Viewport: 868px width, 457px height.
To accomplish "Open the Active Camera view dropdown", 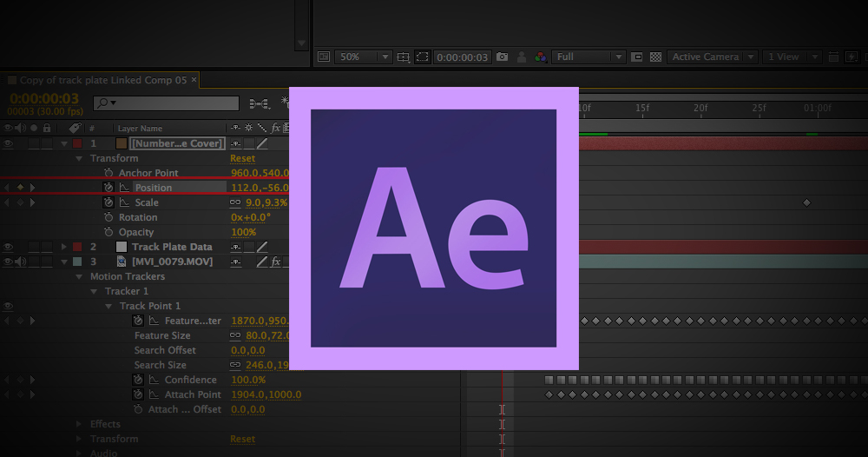I will pos(712,56).
